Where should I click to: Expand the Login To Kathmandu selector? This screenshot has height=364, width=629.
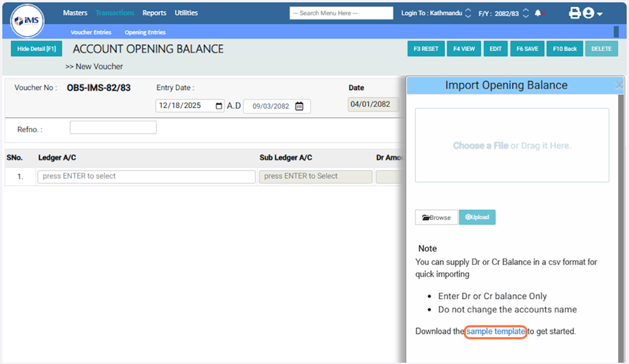click(468, 13)
